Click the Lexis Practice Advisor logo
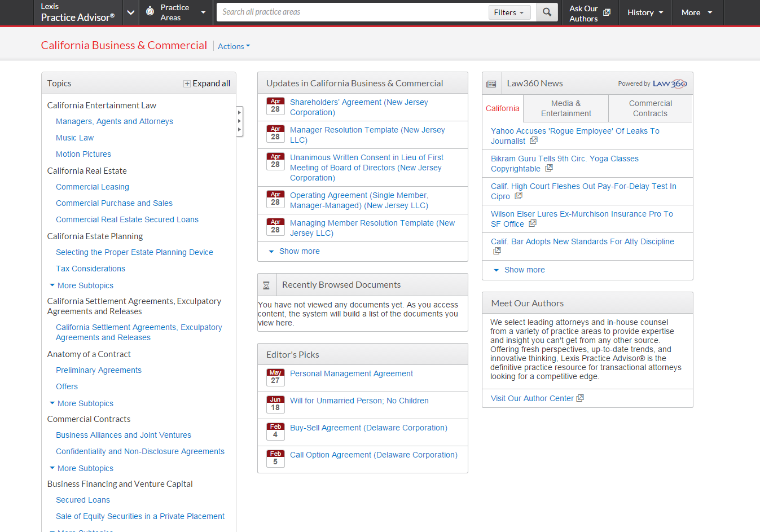The width and height of the screenshot is (760, 532). pos(78,12)
